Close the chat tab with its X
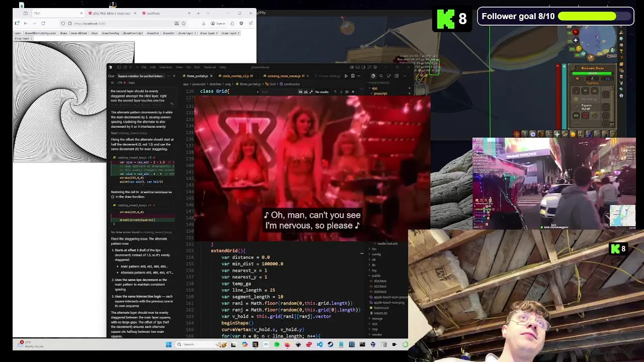This screenshot has width=644, height=362. coord(174,76)
